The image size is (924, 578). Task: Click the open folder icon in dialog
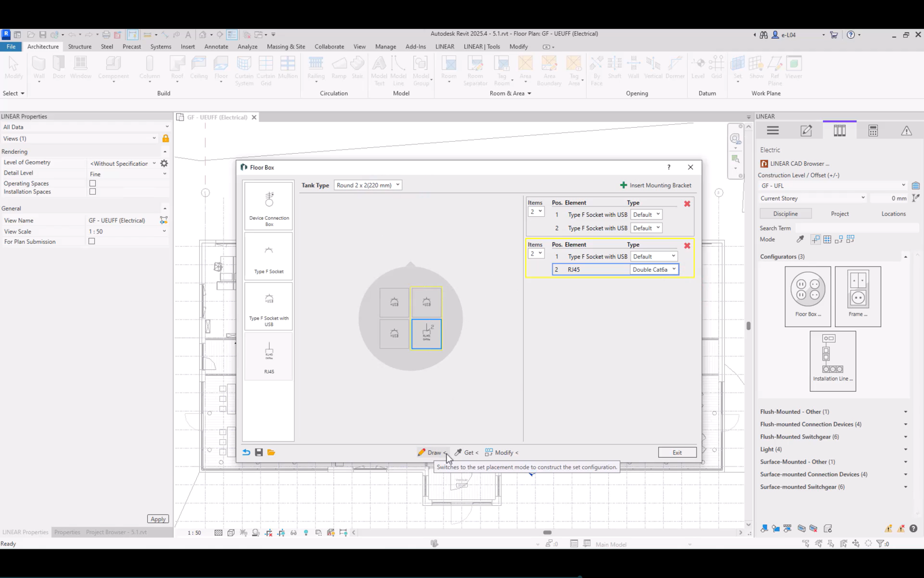tap(271, 453)
